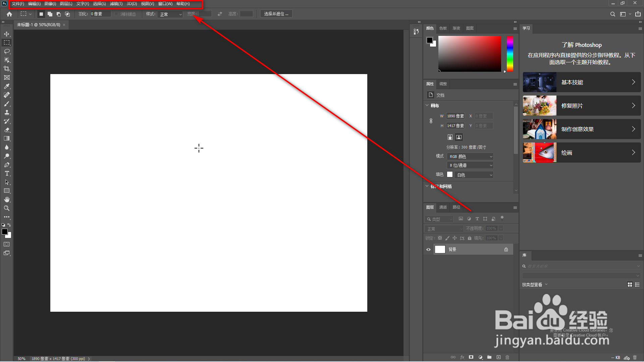The height and width of the screenshot is (362, 644).
Task: Toggle the layer filter on/off switch
Action: tap(502, 218)
